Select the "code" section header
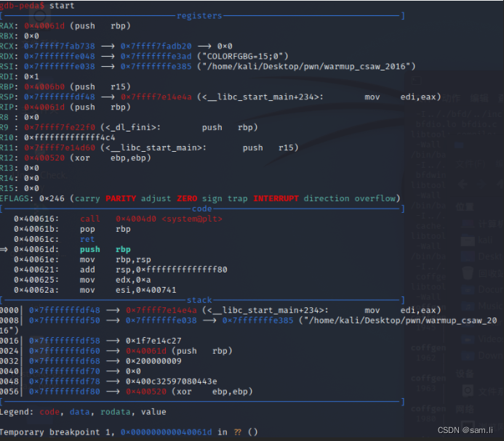The height and width of the screenshot is (441, 504). 202,209
